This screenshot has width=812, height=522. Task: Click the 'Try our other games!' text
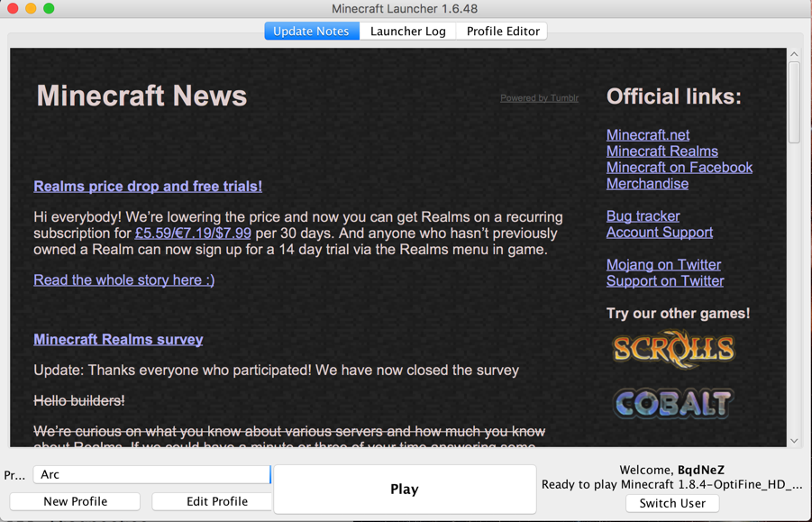point(678,314)
